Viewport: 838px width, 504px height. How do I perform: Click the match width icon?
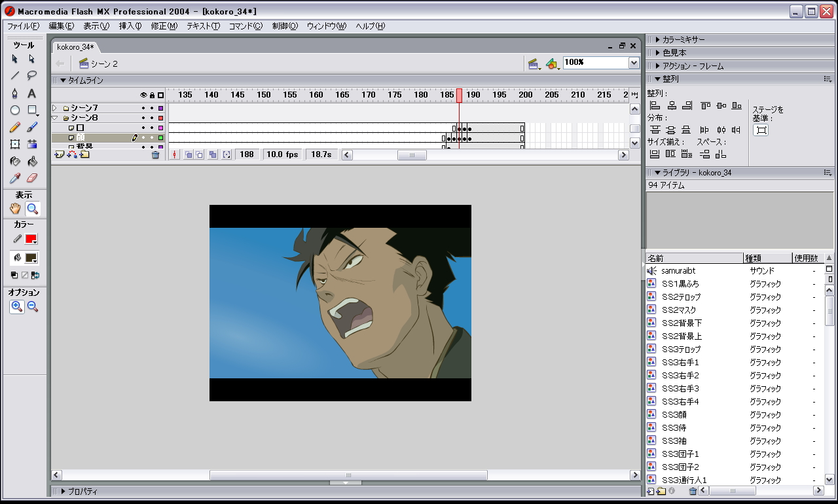(654, 154)
